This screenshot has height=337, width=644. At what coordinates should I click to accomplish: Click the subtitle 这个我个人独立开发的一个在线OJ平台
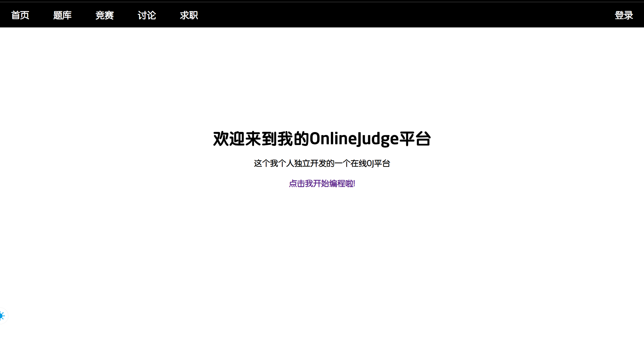322,163
